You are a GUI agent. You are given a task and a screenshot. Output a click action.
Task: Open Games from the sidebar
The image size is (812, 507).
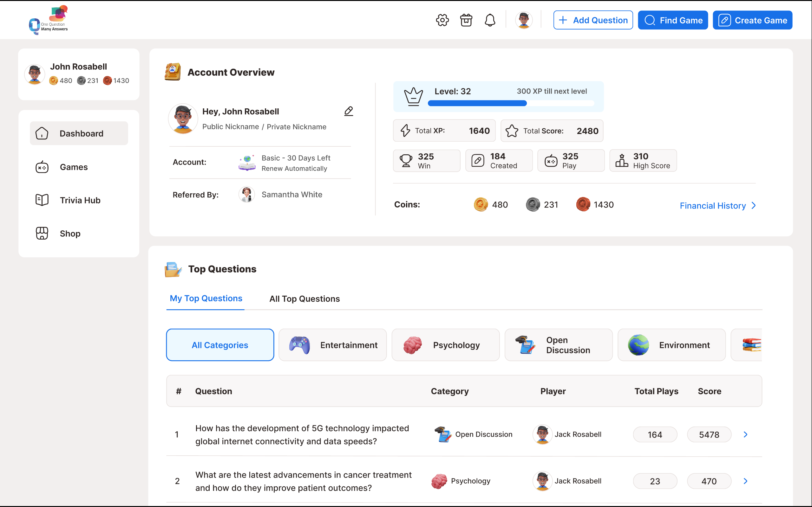pyautogui.click(x=74, y=167)
